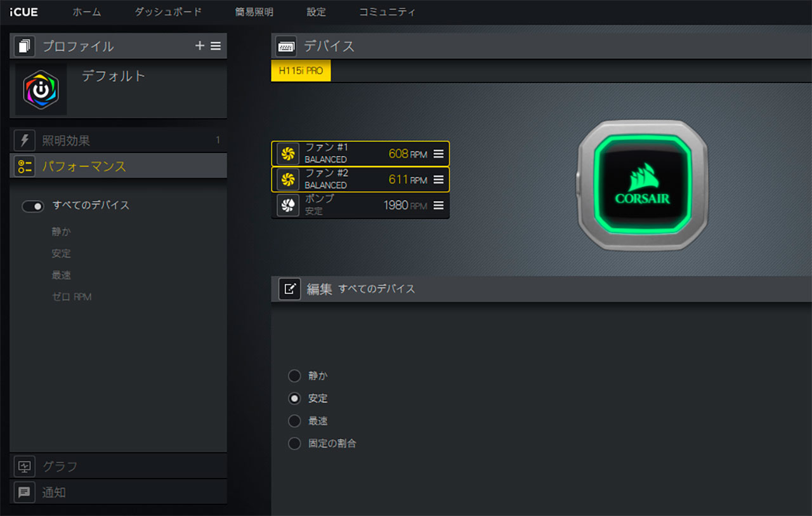Image resolution: width=812 pixels, height=516 pixels.
Task: Click the 安定 label under ポンプ
Action: [314, 211]
